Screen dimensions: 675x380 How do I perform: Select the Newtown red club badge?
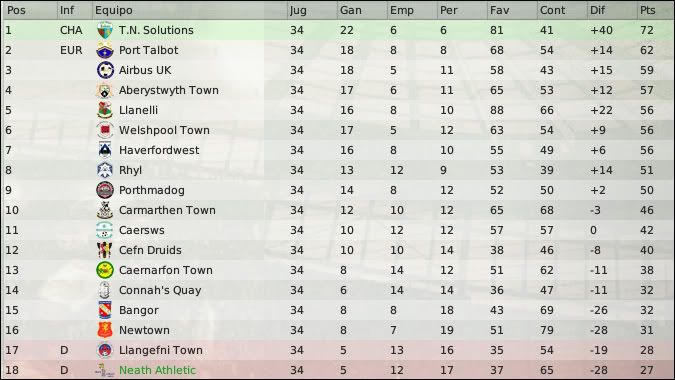pos(105,330)
